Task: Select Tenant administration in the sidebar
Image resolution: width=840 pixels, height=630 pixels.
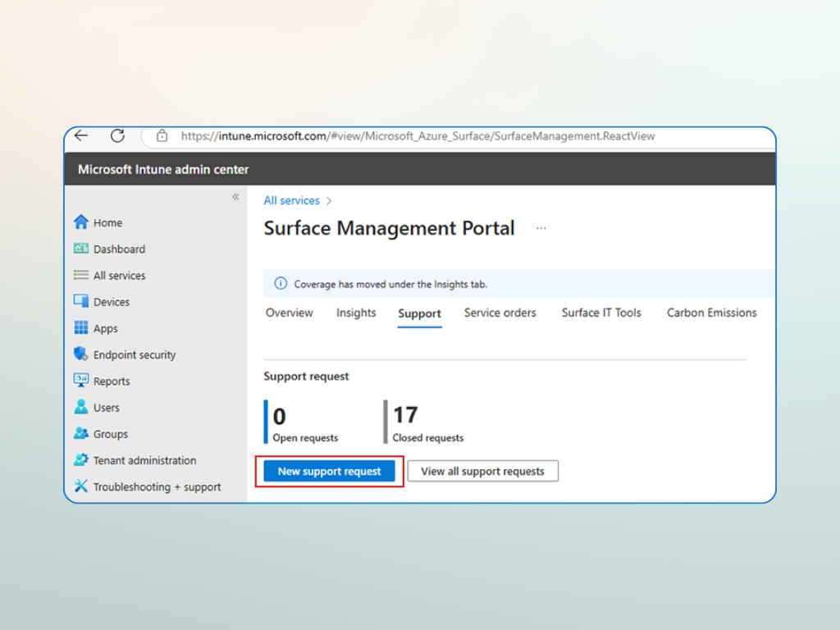Action: [x=144, y=460]
